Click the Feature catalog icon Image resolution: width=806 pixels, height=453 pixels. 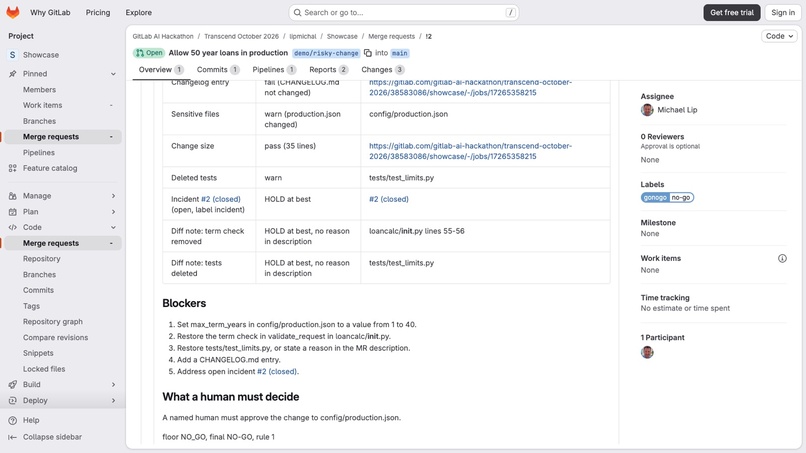13,168
